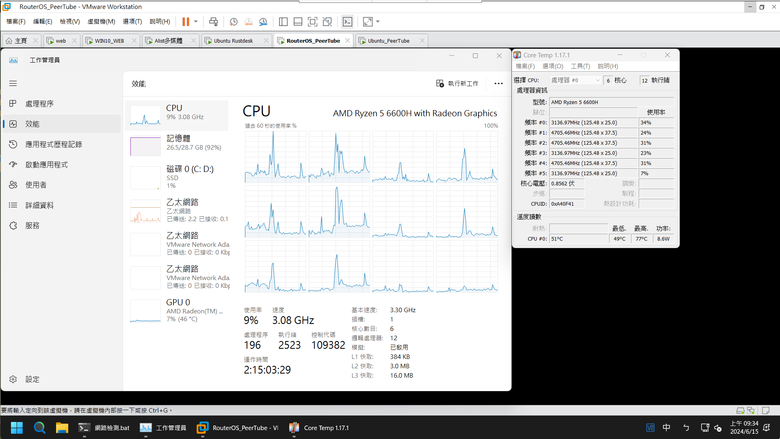Click Send Ctrl+Alt+Del icon in VMware toolbar
Viewport: 780px width, 439px height.
pyautogui.click(x=213, y=21)
